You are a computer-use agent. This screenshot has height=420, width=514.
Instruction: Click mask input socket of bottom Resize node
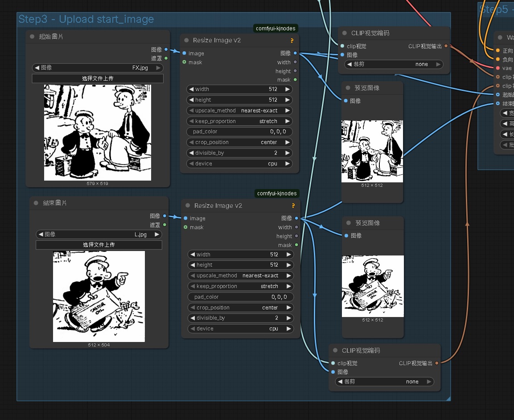tap(185, 227)
